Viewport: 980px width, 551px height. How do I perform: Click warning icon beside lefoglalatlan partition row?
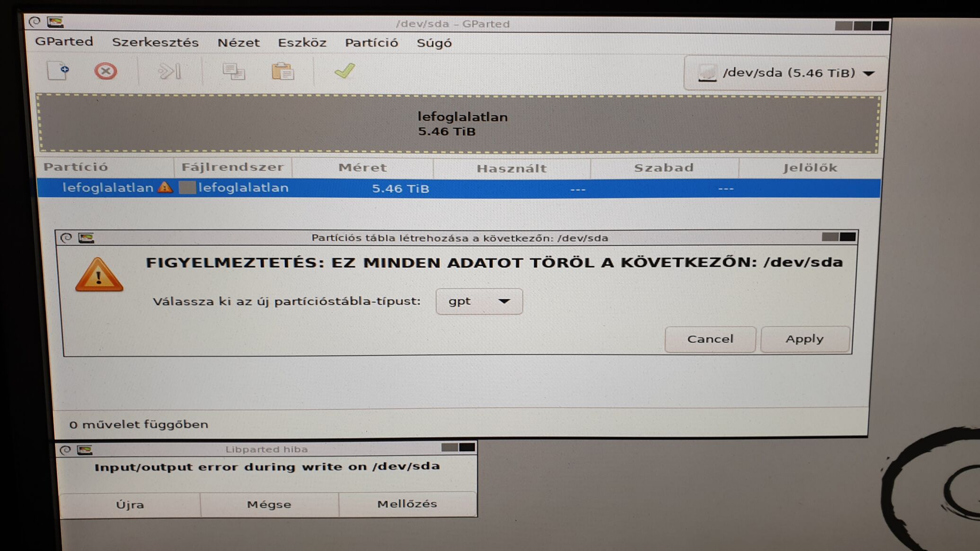coord(165,187)
